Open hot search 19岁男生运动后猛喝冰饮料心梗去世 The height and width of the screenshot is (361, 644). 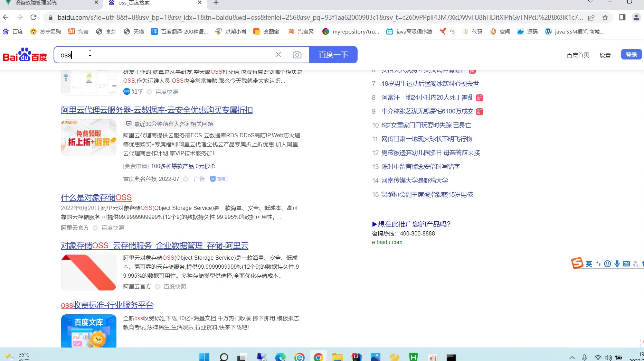430,84
